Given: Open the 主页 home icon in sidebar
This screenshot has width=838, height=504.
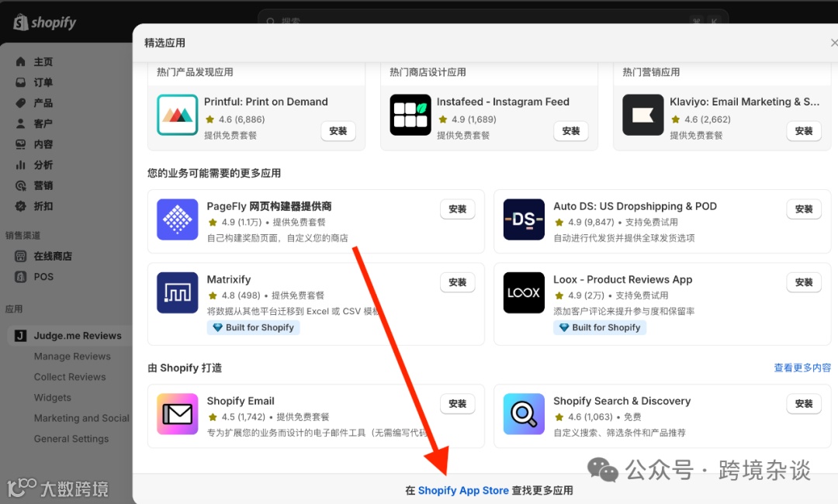Looking at the screenshot, I should click(20, 61).
